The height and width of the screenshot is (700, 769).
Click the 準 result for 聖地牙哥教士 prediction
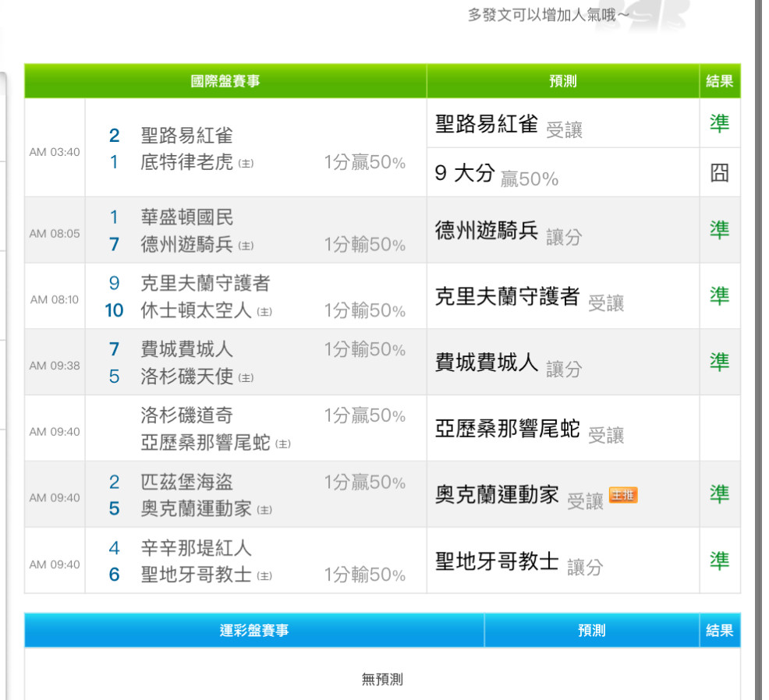(719, 560)
